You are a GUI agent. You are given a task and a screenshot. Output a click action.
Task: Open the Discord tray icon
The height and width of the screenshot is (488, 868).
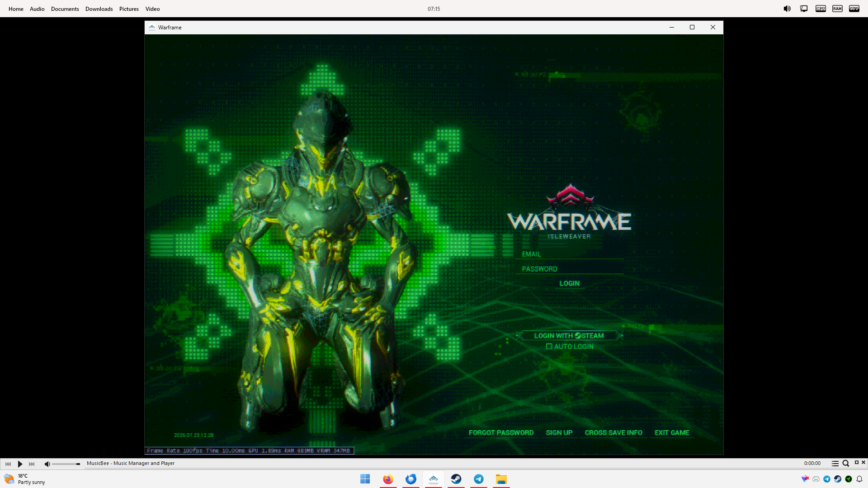(816, 479)
